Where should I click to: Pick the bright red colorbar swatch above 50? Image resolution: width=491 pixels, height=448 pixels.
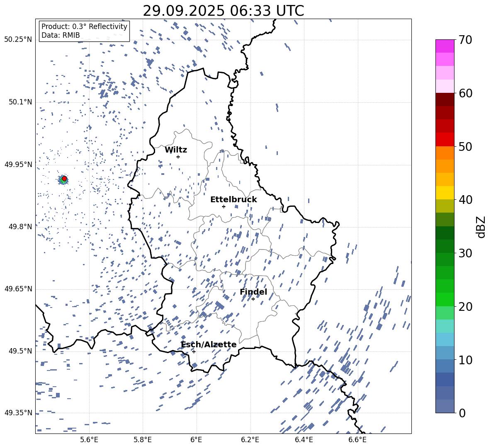point(445,140)
